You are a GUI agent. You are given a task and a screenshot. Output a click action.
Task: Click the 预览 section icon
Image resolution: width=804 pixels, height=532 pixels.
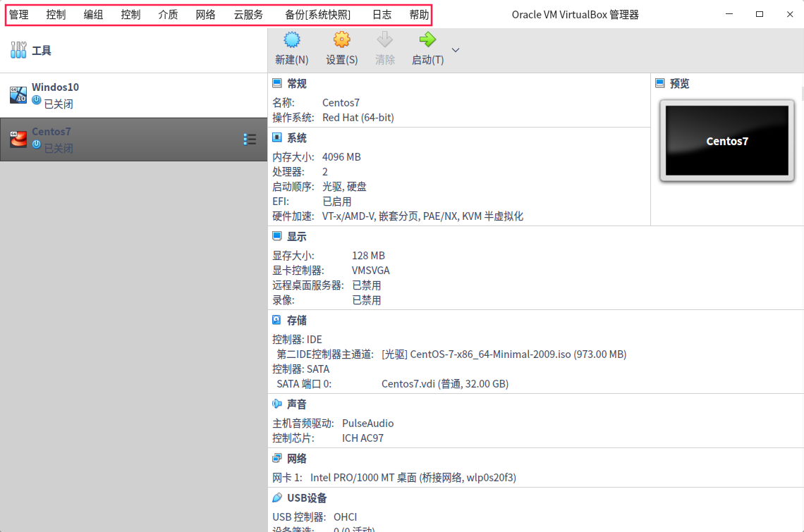pyautogui.click(x=660, y=83)
